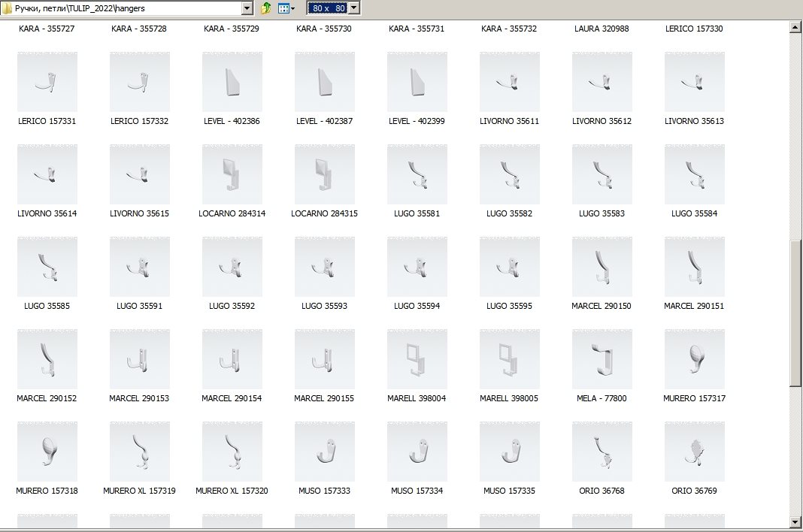This screenshot has height=532, width=803.
Task: Select the LIVORNO 35615 thumbnail
Action: [140, 174]
